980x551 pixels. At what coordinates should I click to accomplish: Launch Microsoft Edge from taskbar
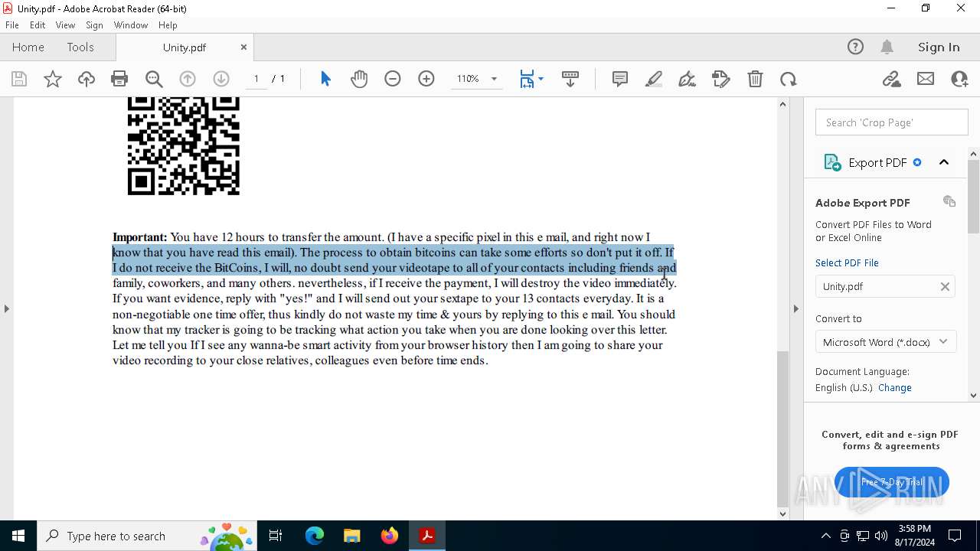point(315,536)
